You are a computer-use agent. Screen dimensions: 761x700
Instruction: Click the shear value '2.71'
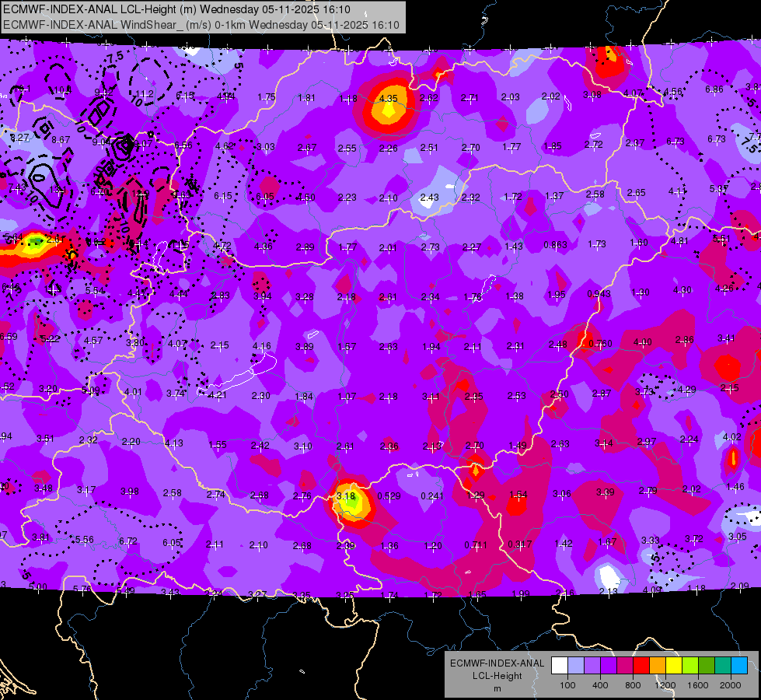tap(470, 98)
